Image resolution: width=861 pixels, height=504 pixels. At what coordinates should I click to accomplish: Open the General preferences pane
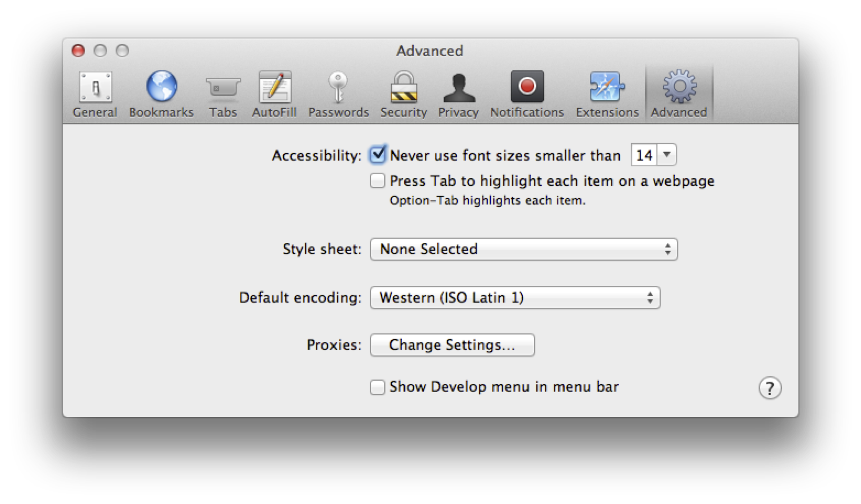point(95,95)
